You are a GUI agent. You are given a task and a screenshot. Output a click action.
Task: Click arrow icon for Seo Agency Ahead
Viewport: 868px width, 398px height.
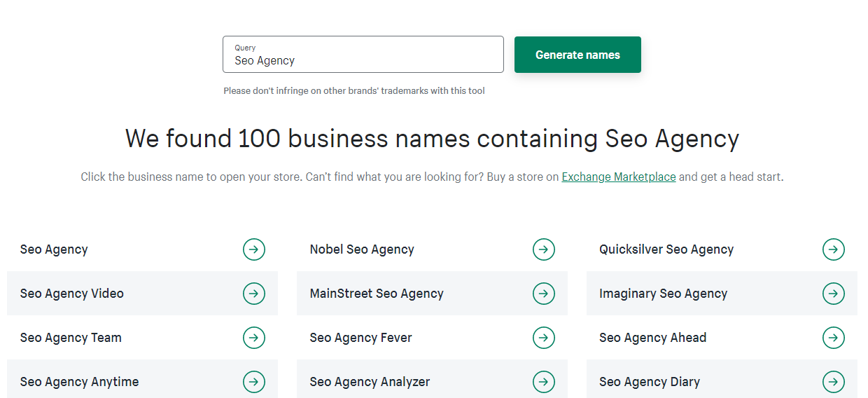click(x=833, y=338)
